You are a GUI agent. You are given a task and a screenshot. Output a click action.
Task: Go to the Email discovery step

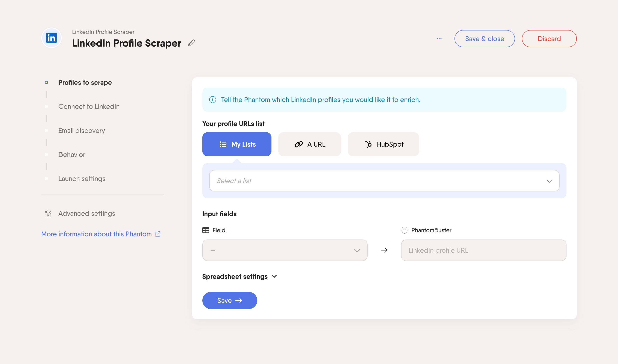[82, 130]
